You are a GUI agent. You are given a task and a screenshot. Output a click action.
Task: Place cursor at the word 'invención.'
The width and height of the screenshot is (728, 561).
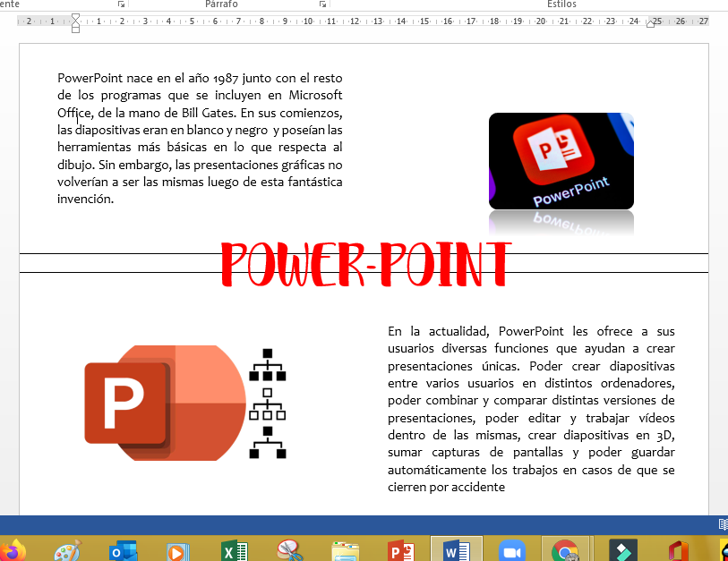click(85, 199)
